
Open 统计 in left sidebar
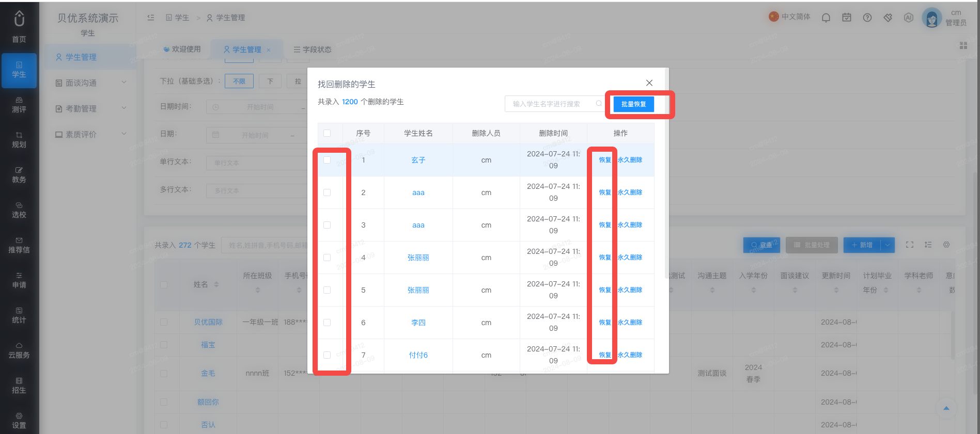point(19,316)
